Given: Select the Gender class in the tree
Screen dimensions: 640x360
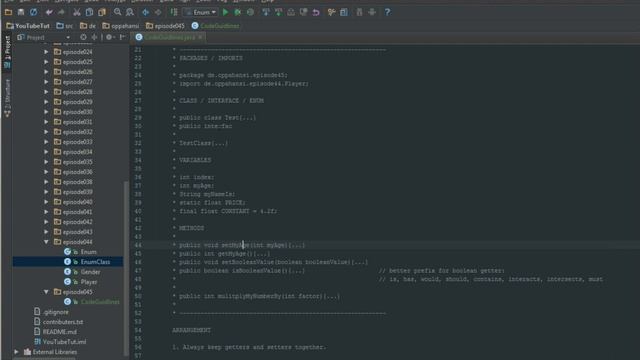Looking at the screenshot, I should point(82,272).
